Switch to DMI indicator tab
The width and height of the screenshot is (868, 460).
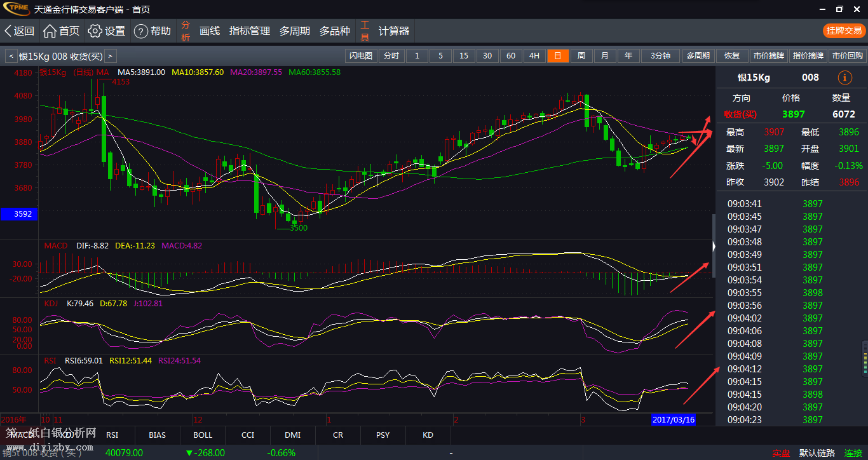click(x=293, y=435)
